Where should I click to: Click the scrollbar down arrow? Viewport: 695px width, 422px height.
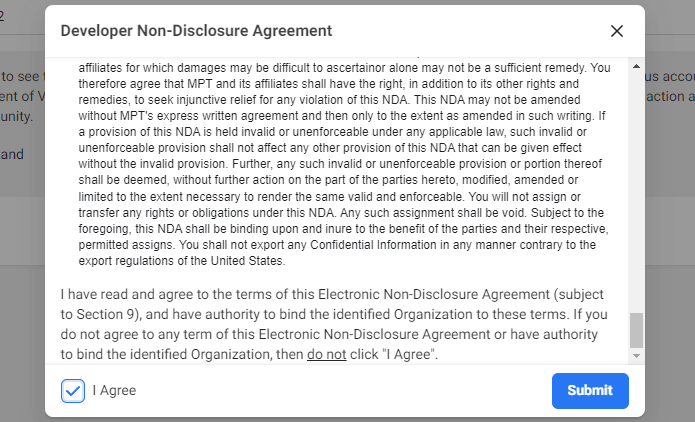click(636, 355)
